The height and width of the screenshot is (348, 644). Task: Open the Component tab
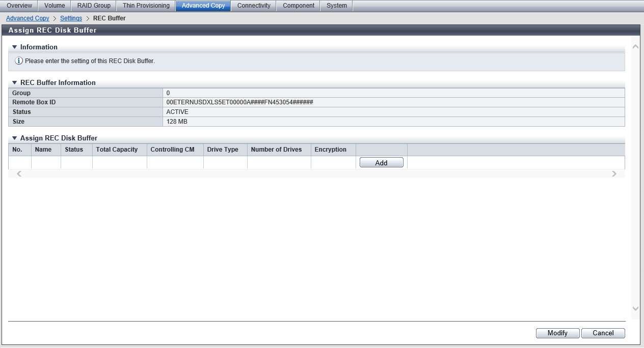(298, 6)
